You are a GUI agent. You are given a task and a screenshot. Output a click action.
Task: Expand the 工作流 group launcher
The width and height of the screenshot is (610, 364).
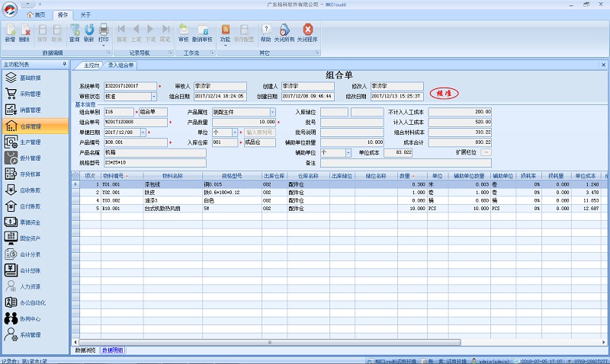(213, 53)
